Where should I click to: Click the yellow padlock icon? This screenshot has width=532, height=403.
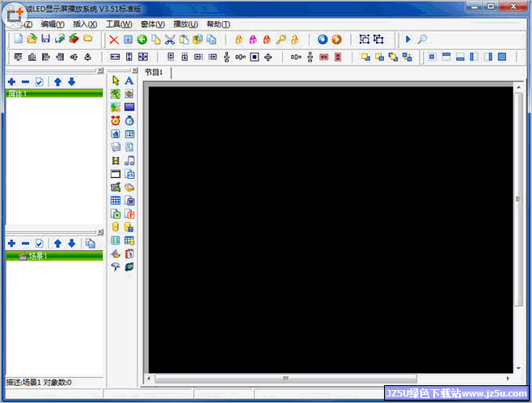point(239,40)
